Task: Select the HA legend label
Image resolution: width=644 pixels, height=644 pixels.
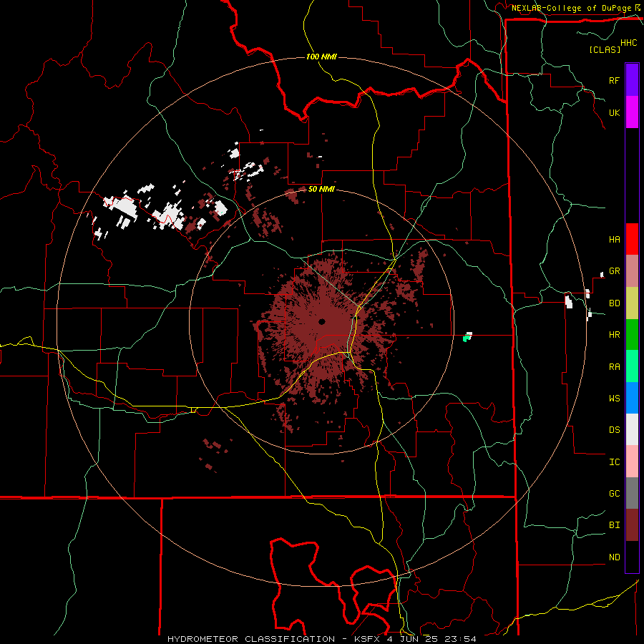Action: pyautogui.click(x=614, y=239)
